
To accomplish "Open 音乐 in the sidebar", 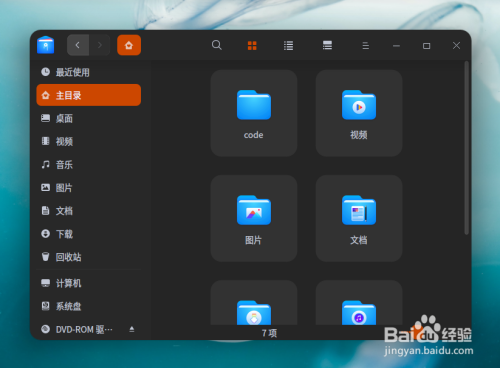I will (x=89, y=164).
